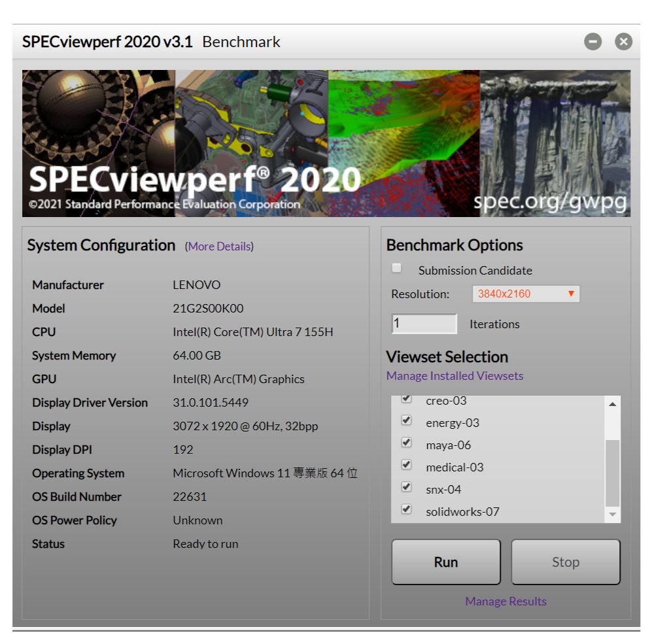Click the viewset list scroll-down arrow
The height and width of the screenshot is (644, 654).
612,515
